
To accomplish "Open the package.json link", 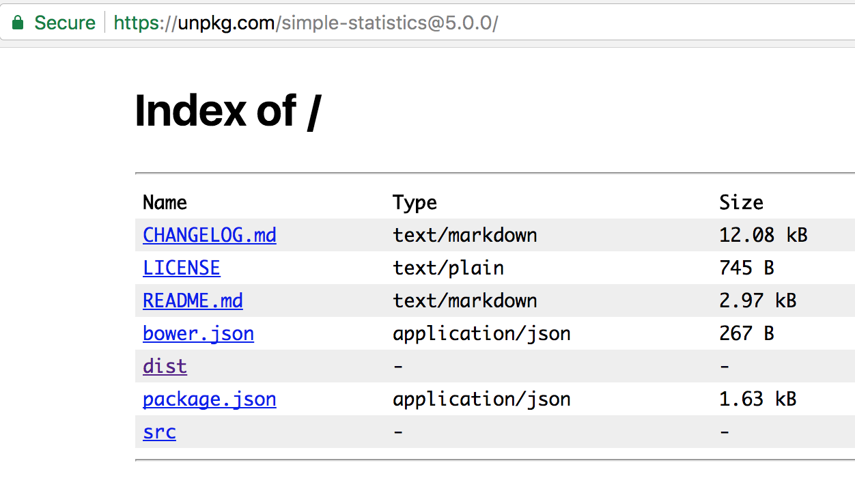I will pyautogui.click(x=210, y=399).
